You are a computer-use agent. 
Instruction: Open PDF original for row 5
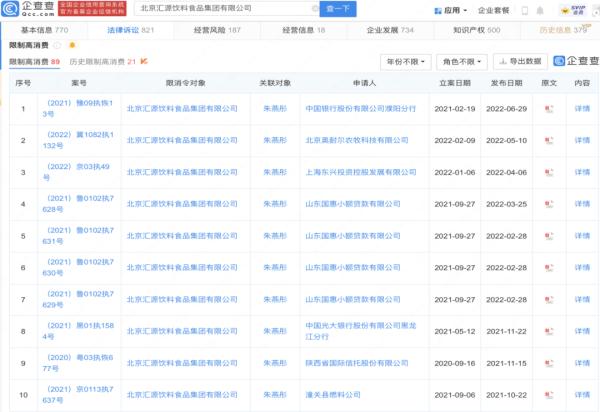(549, 236)
